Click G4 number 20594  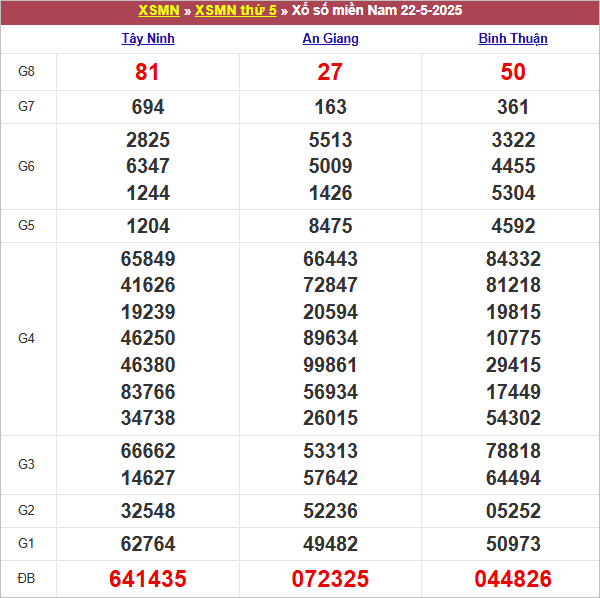(x=331, y=312)
